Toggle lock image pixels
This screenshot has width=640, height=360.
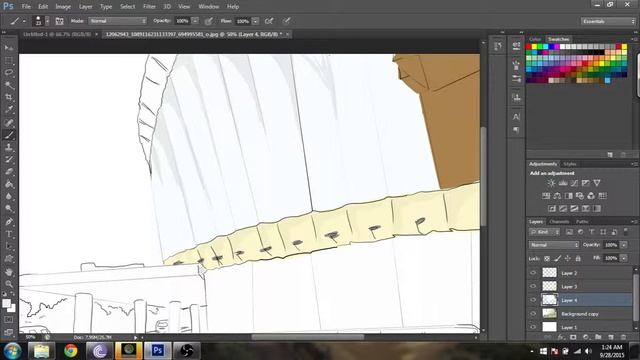(558, 258)
